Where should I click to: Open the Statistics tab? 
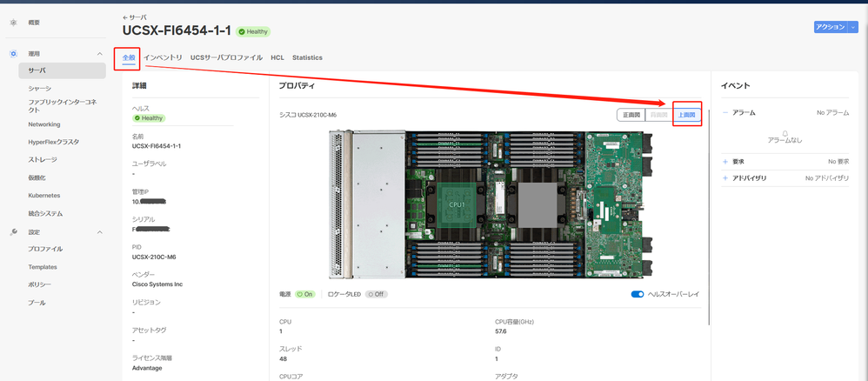(307, 57)
